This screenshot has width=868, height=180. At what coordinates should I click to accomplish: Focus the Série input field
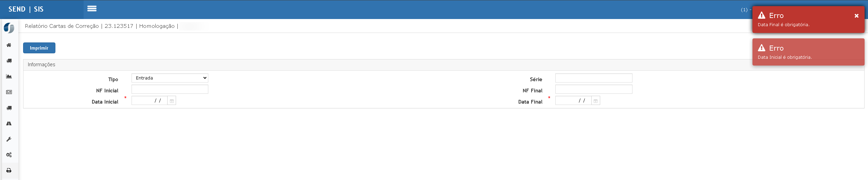click(593, 78)
